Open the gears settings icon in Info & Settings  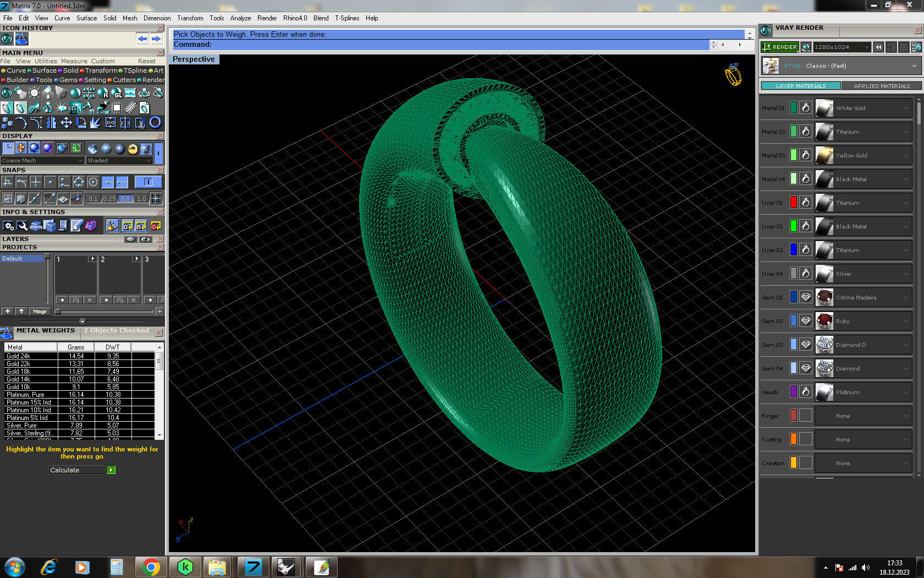coord(8,225)
